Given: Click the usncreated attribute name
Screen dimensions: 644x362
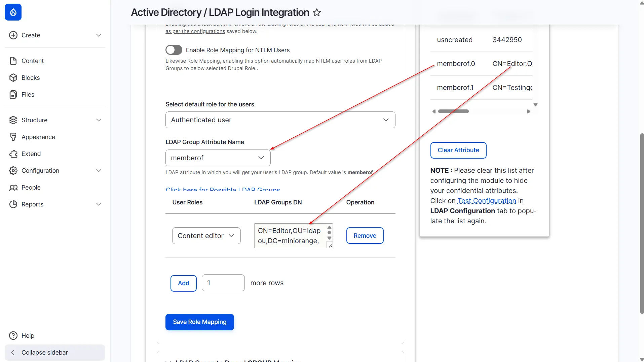Looking at the screenshot, I should pyautogui.click(x=455, y=40).
